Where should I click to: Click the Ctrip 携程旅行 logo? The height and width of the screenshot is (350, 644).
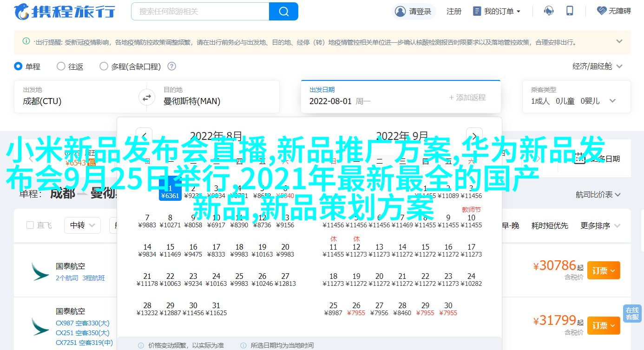pyautogui.click(x=65, y=11)
